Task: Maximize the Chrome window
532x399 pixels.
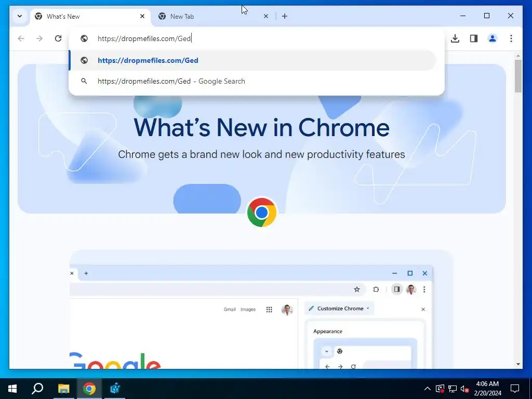Action: pyautogui.click(x=486, y=16)
